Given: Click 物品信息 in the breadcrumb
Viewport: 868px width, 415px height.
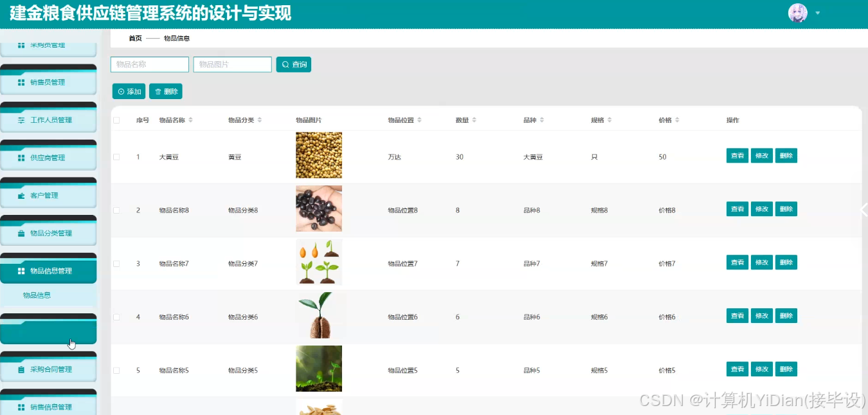Looking at the screenshot, I should [x=177, y=39].
